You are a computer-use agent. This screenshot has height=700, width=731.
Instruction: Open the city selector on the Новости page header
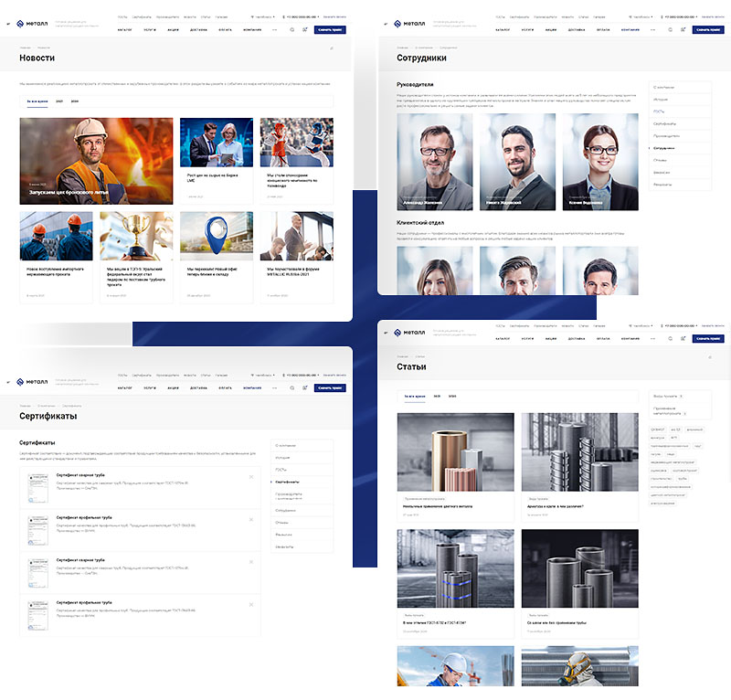click(260, 17)
